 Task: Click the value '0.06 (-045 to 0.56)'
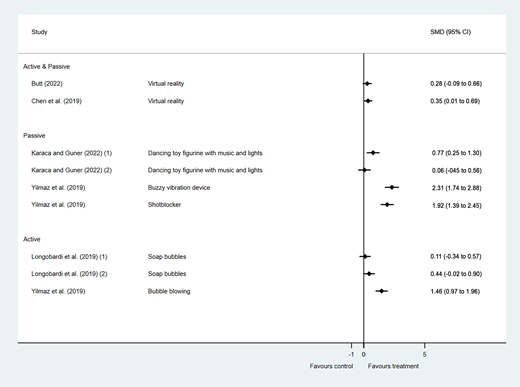click(457, 170)
